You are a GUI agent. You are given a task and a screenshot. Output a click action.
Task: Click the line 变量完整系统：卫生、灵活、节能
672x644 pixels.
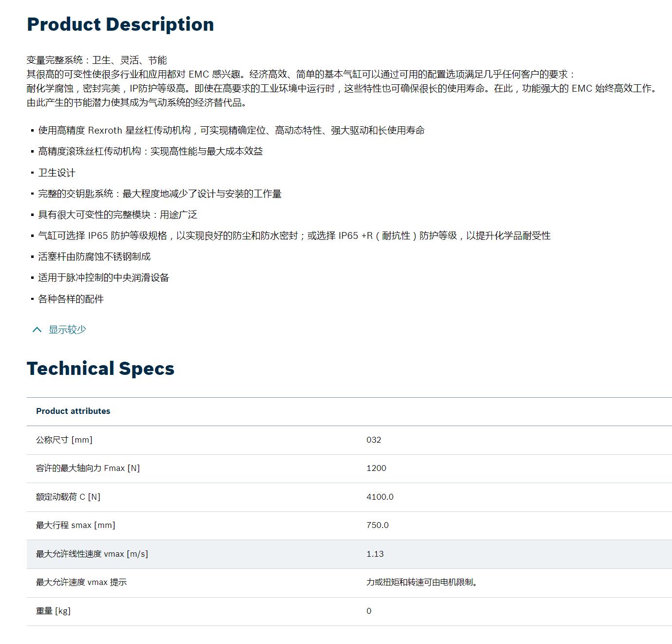tap(97, 60)
